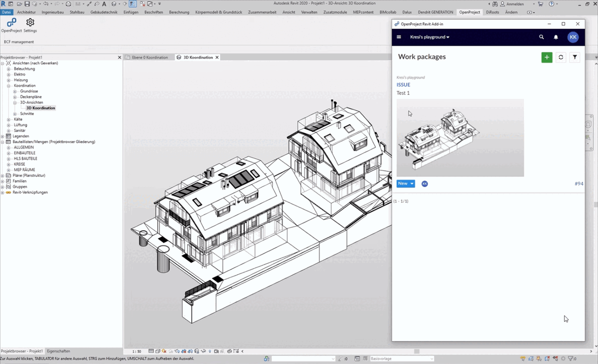
Task: Open search in the OpenProject add-in header
Action: [x=541, y=37]
